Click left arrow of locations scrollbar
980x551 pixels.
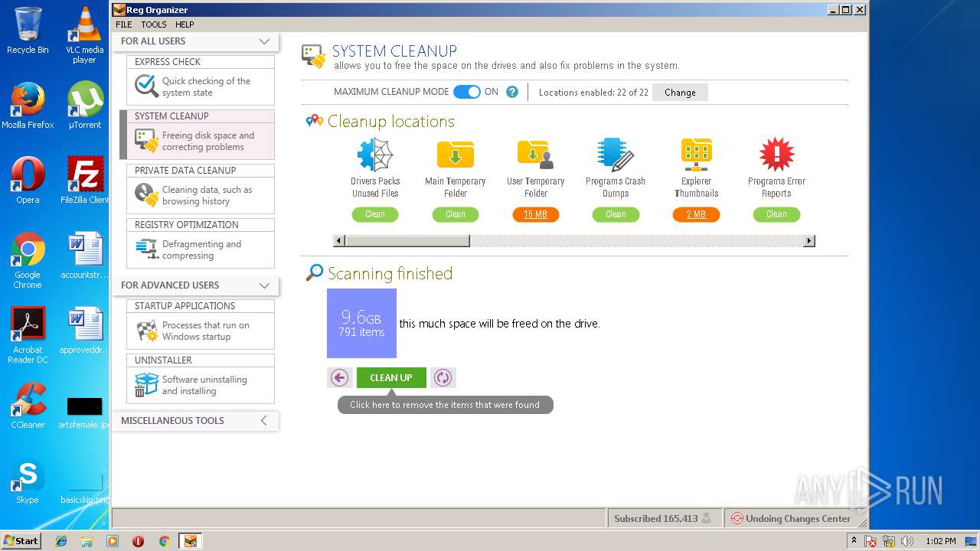(339, 241)
